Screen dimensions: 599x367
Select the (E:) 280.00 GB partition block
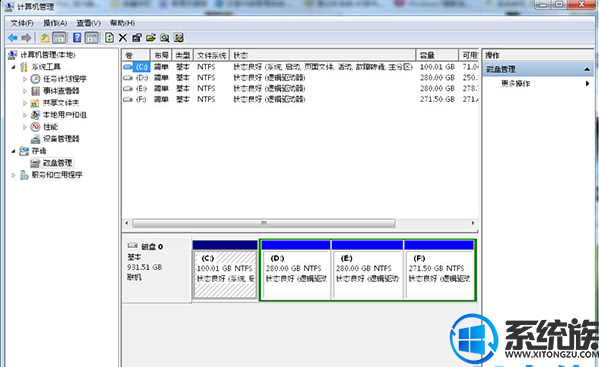(x=367, y=270)
